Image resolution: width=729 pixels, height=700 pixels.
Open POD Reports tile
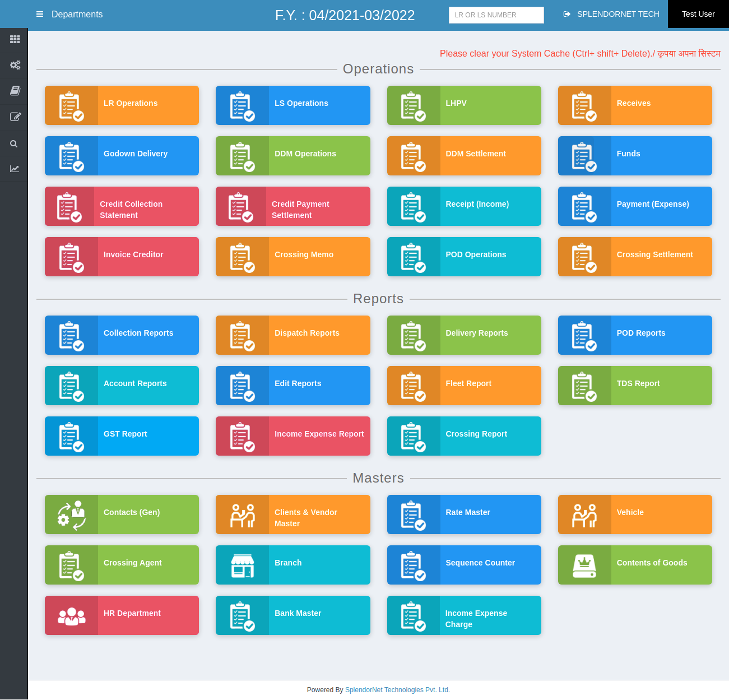tap(635, 335)
